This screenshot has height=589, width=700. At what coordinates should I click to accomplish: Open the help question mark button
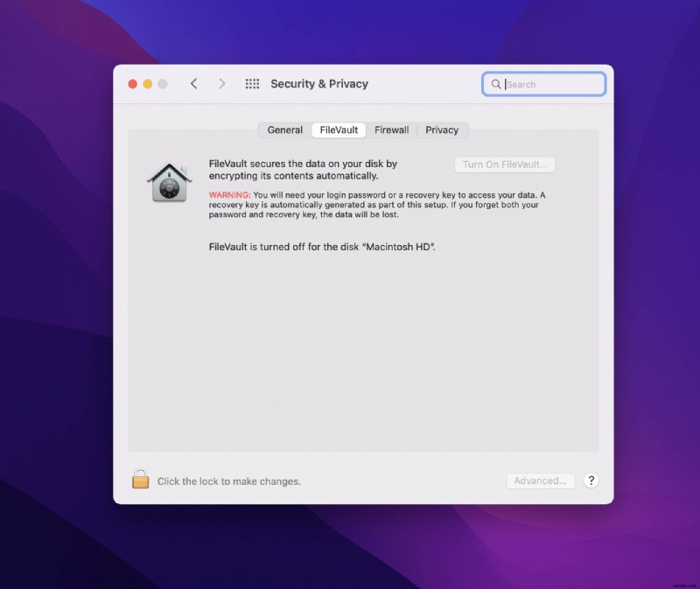pyautogui.click(x=591, y=480)
